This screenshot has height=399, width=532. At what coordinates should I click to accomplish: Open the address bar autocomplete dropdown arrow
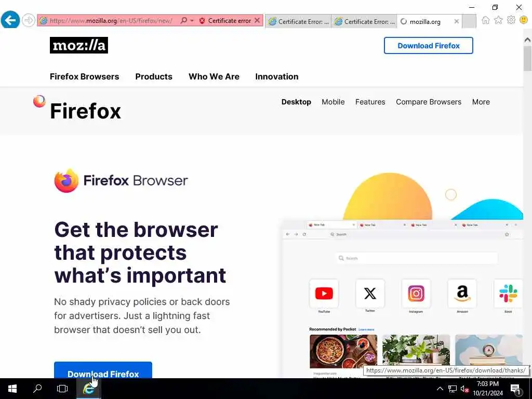[192, 21]
